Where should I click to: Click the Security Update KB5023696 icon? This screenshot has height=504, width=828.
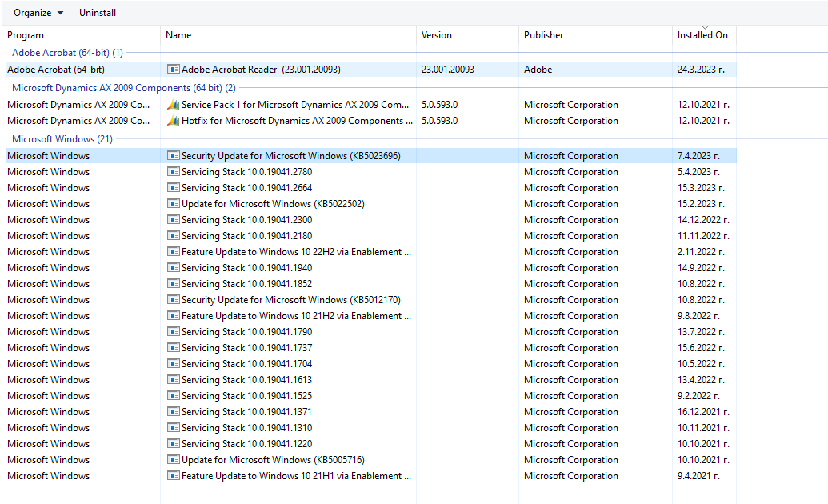click(173, 155)
